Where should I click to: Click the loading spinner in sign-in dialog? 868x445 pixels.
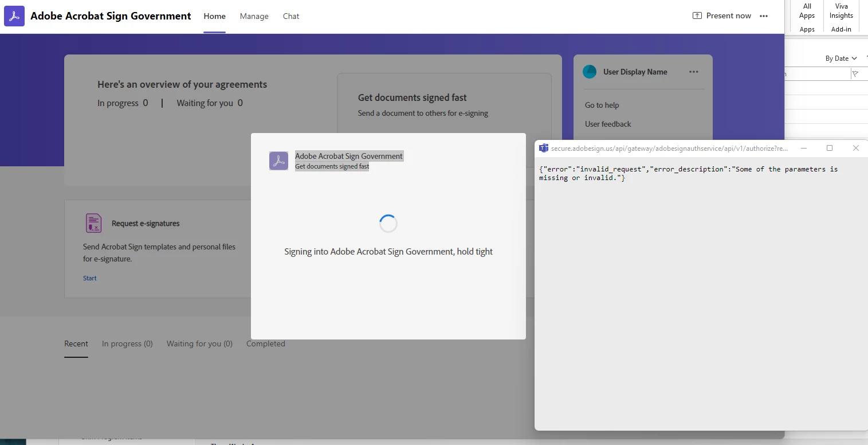(x=388, y=224)
